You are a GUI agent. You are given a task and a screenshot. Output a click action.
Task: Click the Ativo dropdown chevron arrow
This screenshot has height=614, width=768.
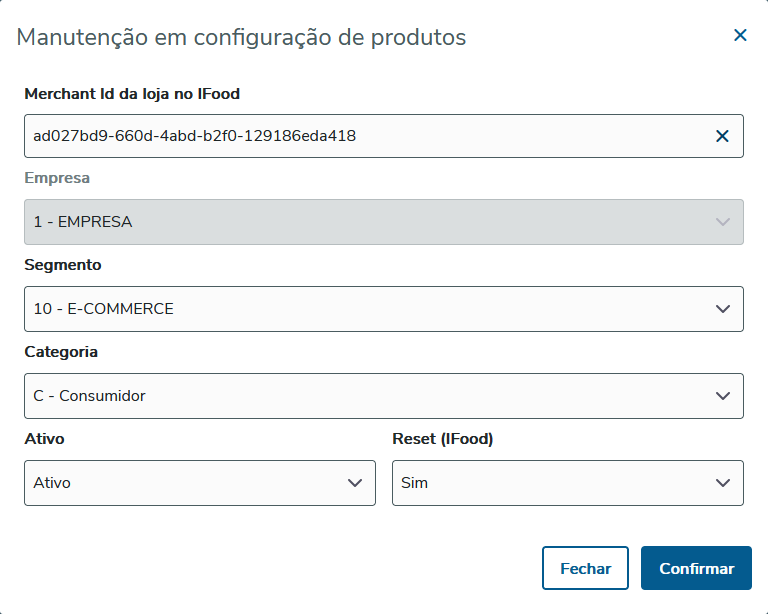(355, 483)
